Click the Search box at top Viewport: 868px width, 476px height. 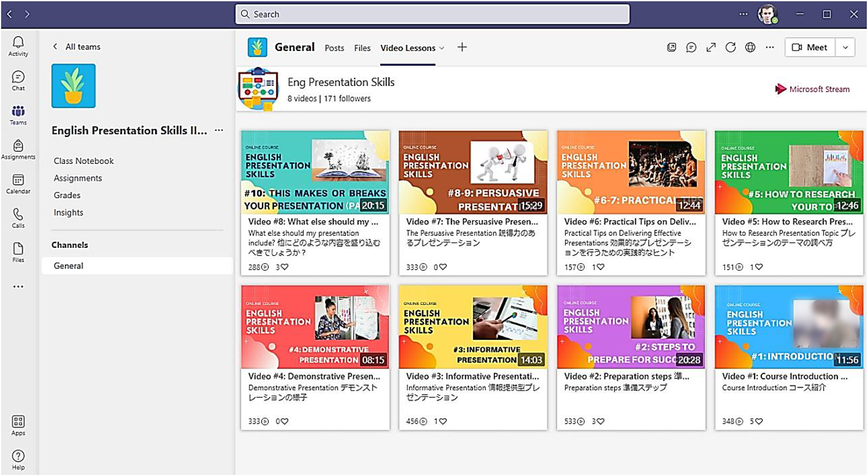pos(432,14)
